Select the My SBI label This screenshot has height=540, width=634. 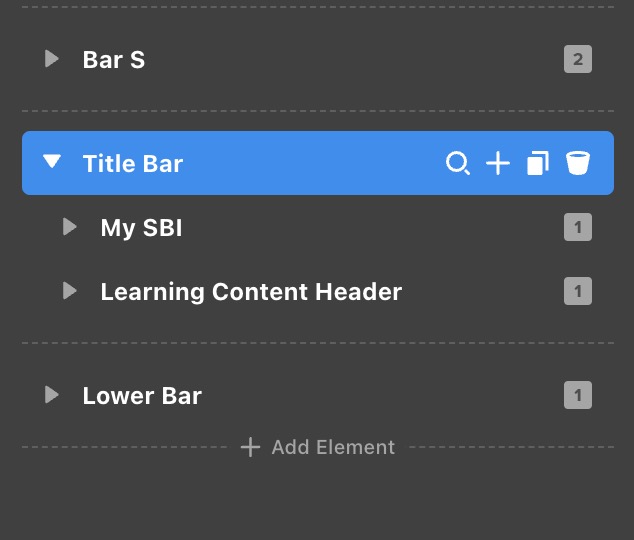[141, 228]
